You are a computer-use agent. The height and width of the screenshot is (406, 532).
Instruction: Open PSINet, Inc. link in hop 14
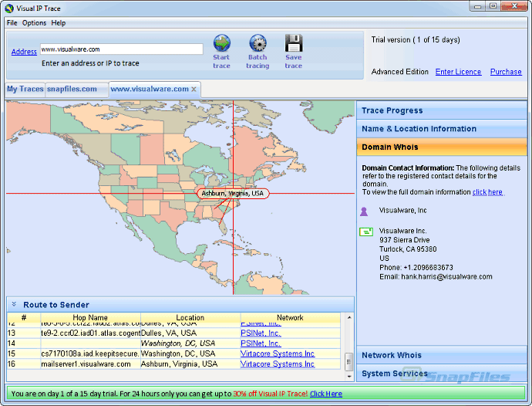[261, 343]
